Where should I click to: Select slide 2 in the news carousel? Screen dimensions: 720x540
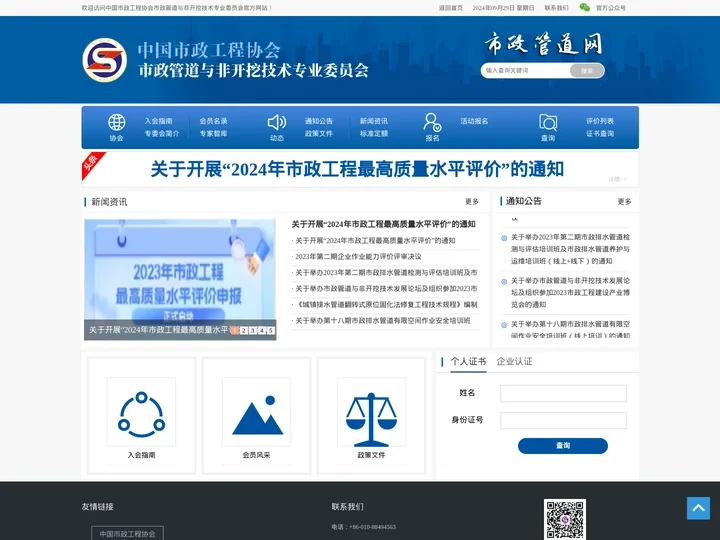[x=244, y=331]
